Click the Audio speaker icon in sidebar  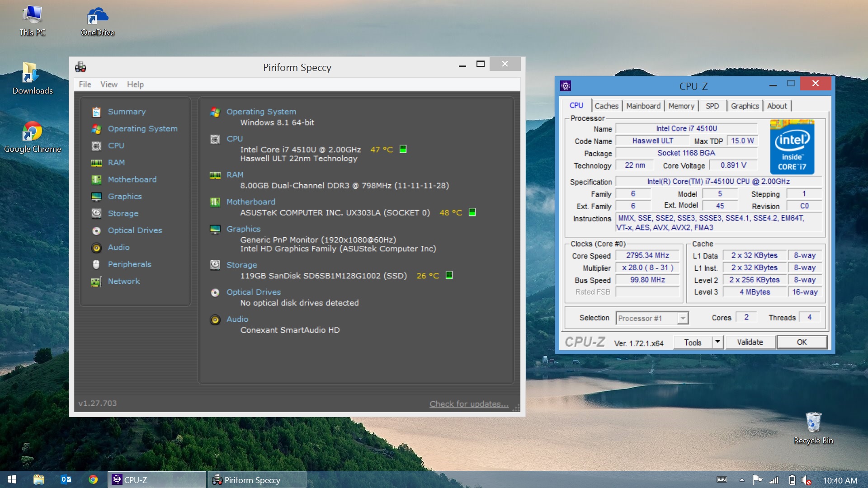tap(96, 248)
